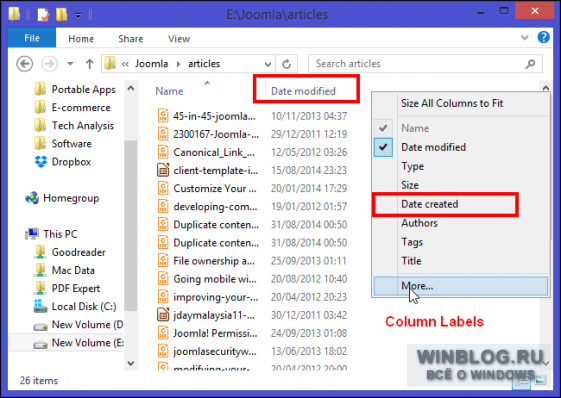
Task: Sort by the Name column header
Action: 169,91
